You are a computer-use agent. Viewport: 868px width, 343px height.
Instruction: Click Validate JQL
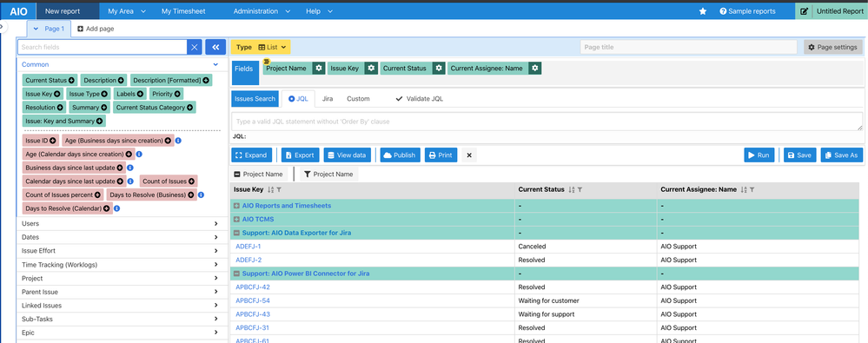click(420, 98)
